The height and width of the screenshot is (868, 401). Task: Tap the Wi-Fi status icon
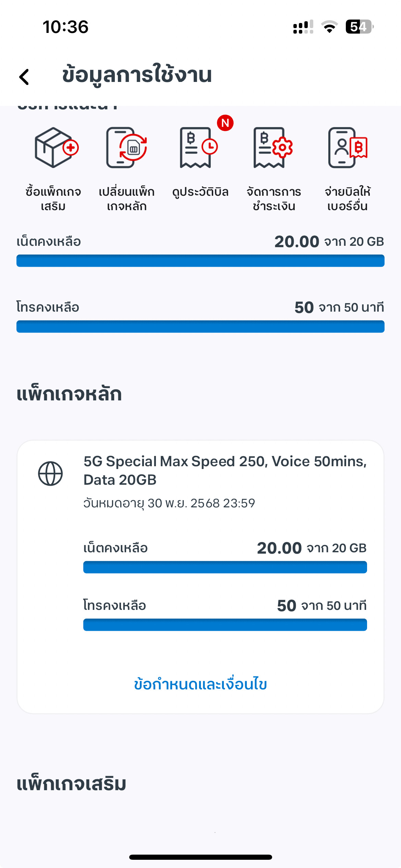coord(329,27)
